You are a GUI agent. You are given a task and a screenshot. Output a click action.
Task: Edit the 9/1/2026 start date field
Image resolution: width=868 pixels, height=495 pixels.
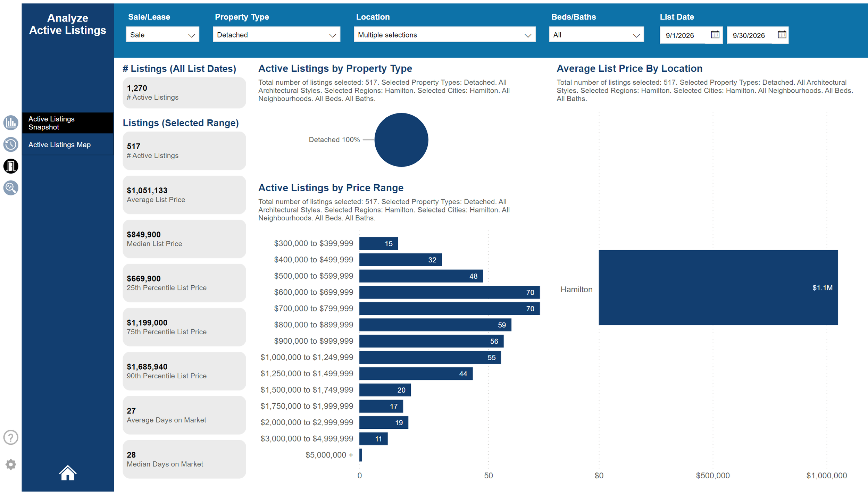[x=683, y=35]
